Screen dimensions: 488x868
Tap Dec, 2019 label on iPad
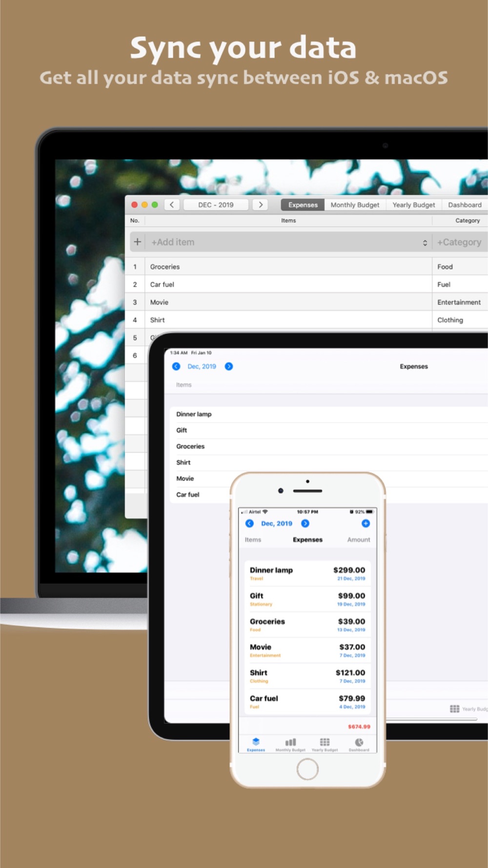coord(202,366)
